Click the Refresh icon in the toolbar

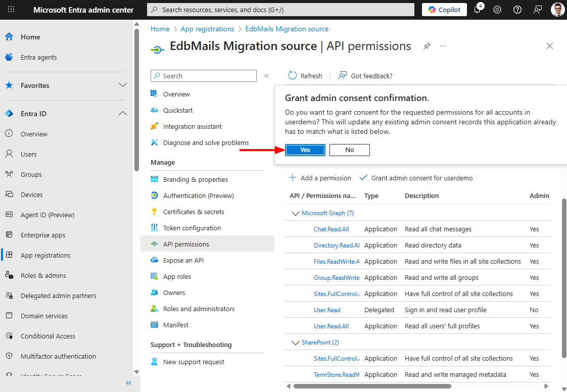point(293,76)
